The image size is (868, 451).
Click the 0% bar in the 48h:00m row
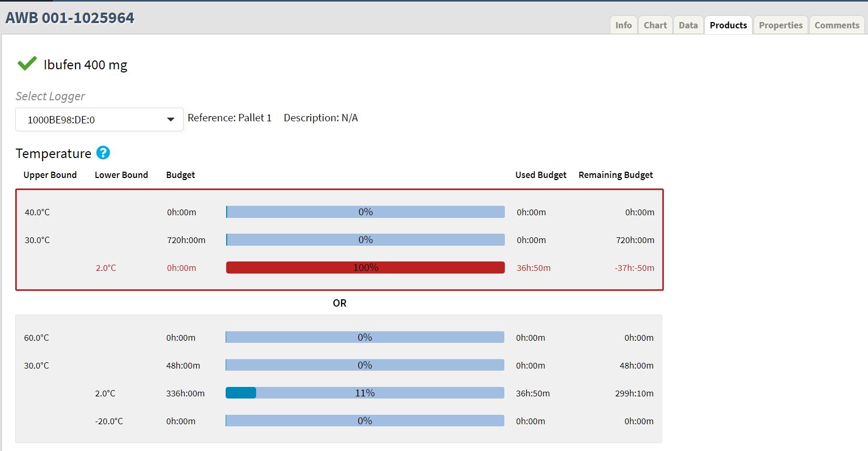pos(365,365)
